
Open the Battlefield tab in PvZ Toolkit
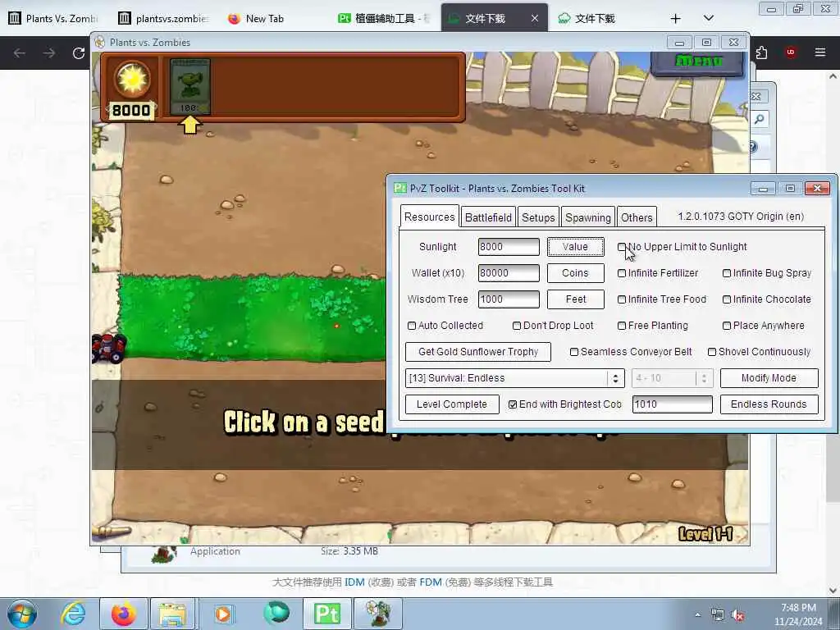pyautogui.click(x=488, y=217)
